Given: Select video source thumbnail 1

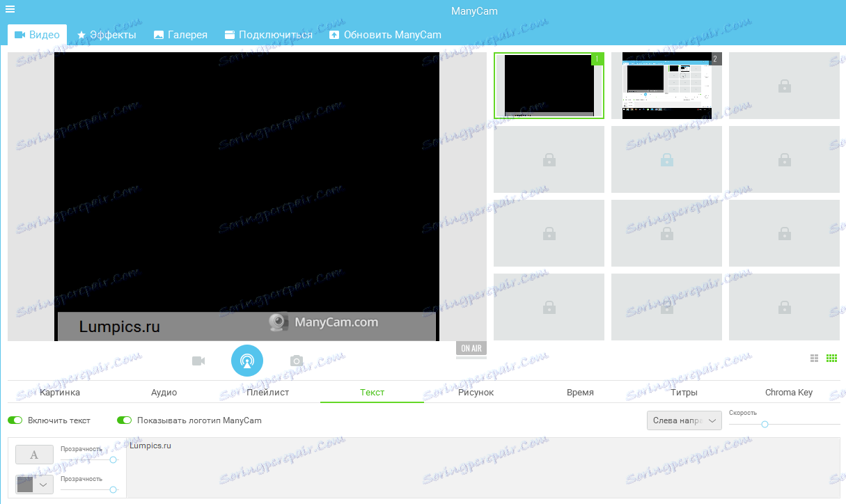Looking at the screenshot, I should pyautogui.click(x=549, y=86).
